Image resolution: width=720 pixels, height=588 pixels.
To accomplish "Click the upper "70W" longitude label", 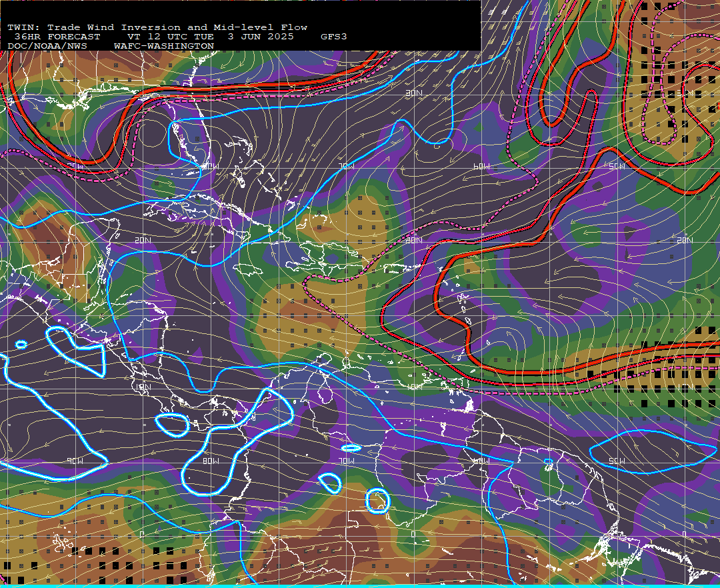I will (346, 166).
